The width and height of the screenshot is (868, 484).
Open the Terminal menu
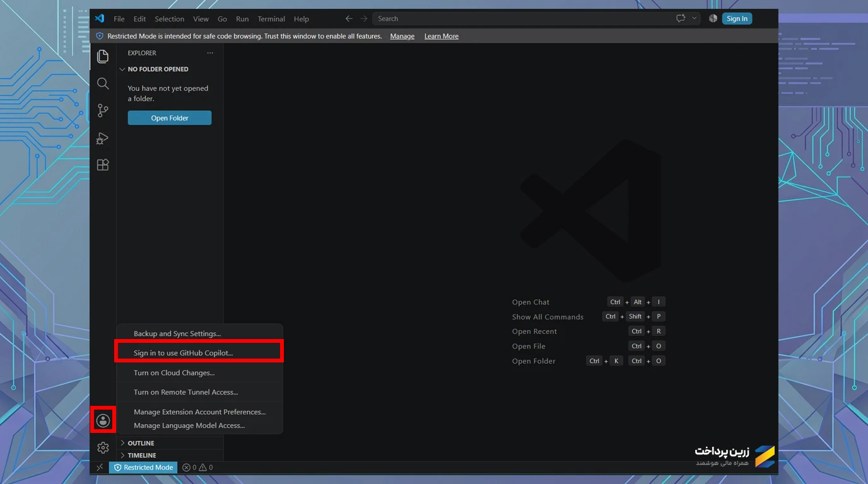pos(271,19)
